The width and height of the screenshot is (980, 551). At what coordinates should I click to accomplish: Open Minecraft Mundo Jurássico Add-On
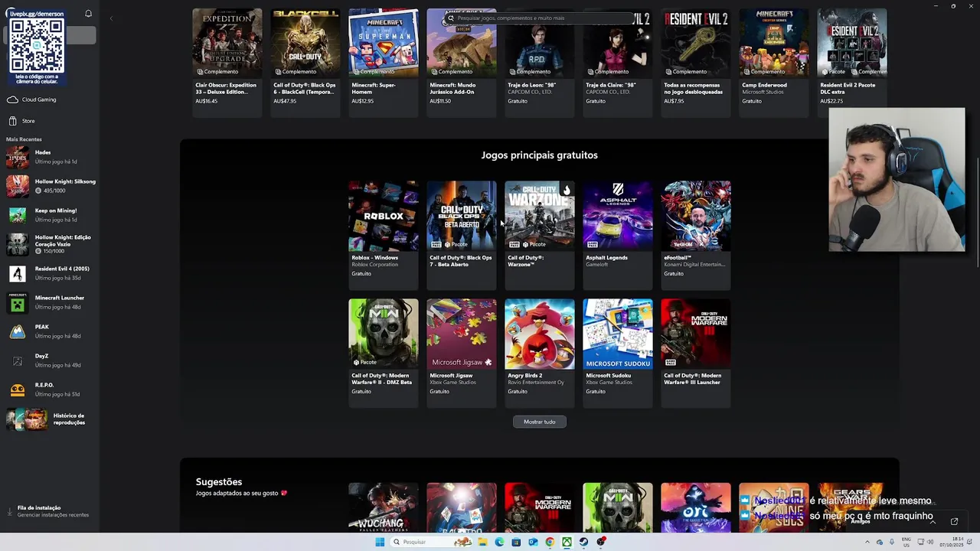coord(462,62)
